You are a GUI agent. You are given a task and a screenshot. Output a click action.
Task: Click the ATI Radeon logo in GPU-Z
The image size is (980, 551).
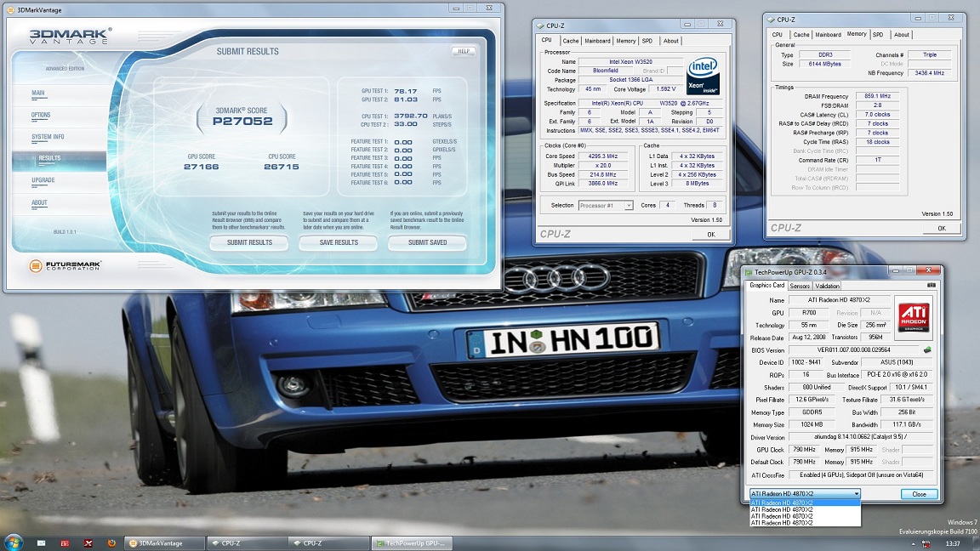tap(913, 315)
